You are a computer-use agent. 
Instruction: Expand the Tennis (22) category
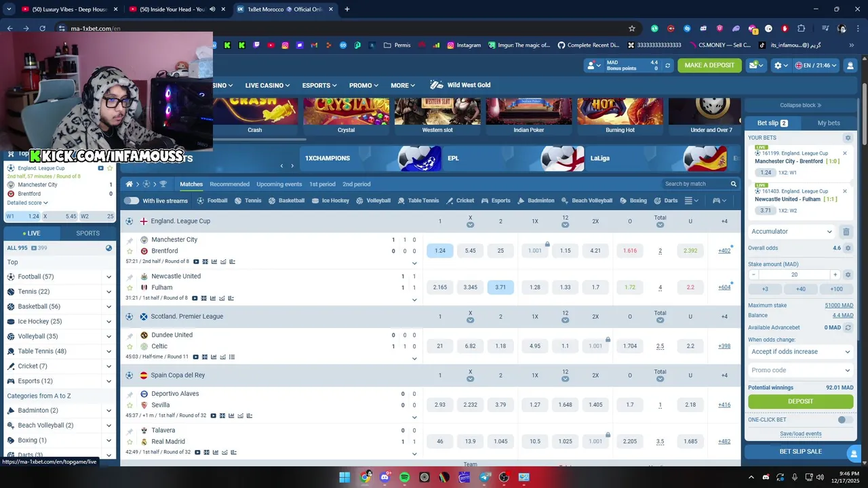(108, 291)
